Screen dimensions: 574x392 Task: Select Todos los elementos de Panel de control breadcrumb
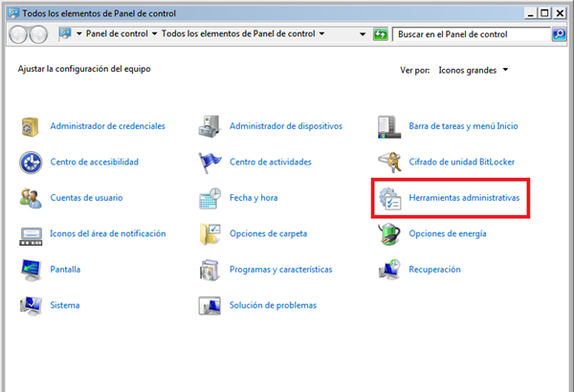point(238,33)
